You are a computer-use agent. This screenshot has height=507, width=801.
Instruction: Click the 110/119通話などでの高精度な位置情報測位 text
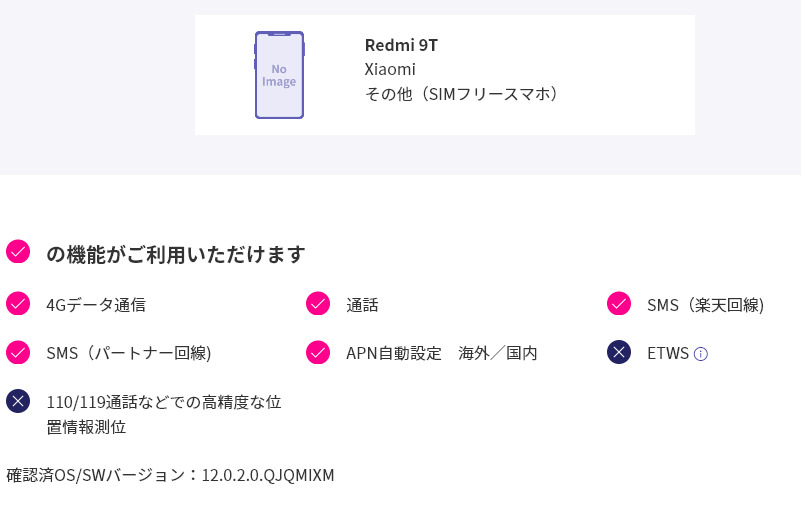163,414
